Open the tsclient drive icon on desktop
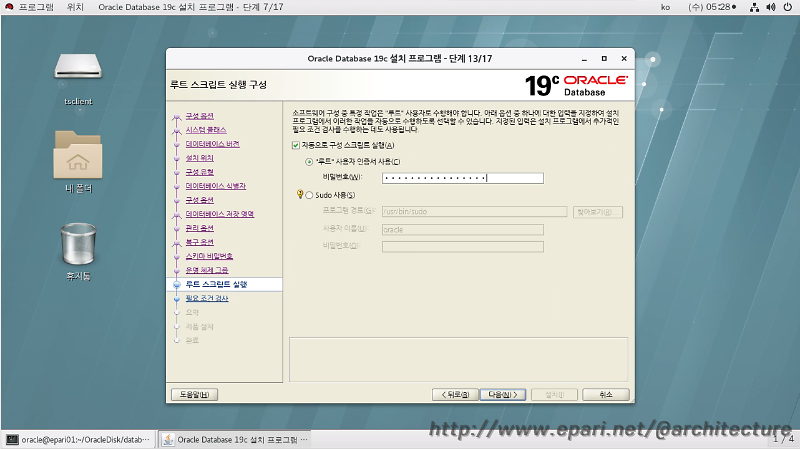Viewport: 800px width, 449px height. 78,67
